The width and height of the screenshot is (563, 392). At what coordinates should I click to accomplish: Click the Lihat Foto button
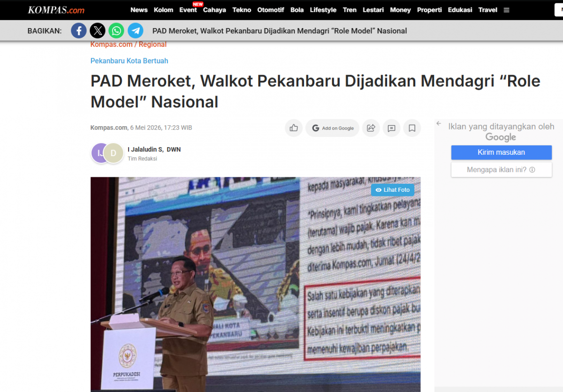click(x=393, y=190)
